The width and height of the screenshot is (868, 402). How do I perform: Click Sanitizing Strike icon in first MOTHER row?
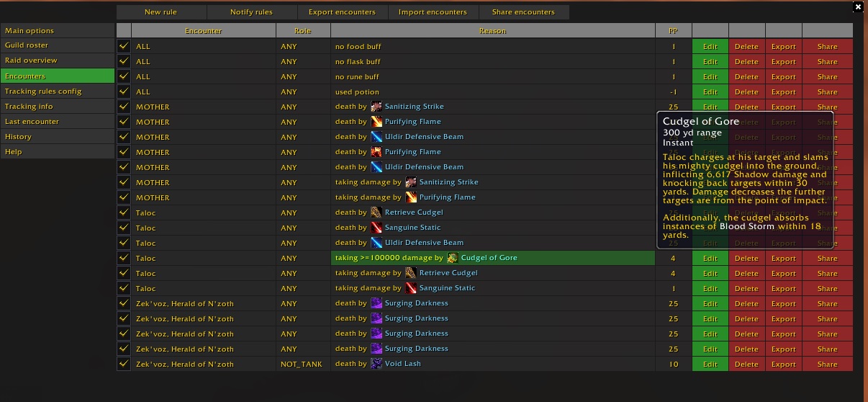(x=376, y=107)
